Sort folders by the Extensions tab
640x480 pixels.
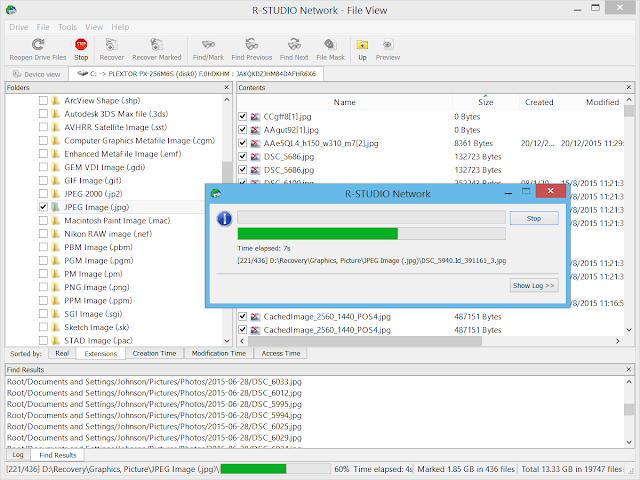coord(100,353)
